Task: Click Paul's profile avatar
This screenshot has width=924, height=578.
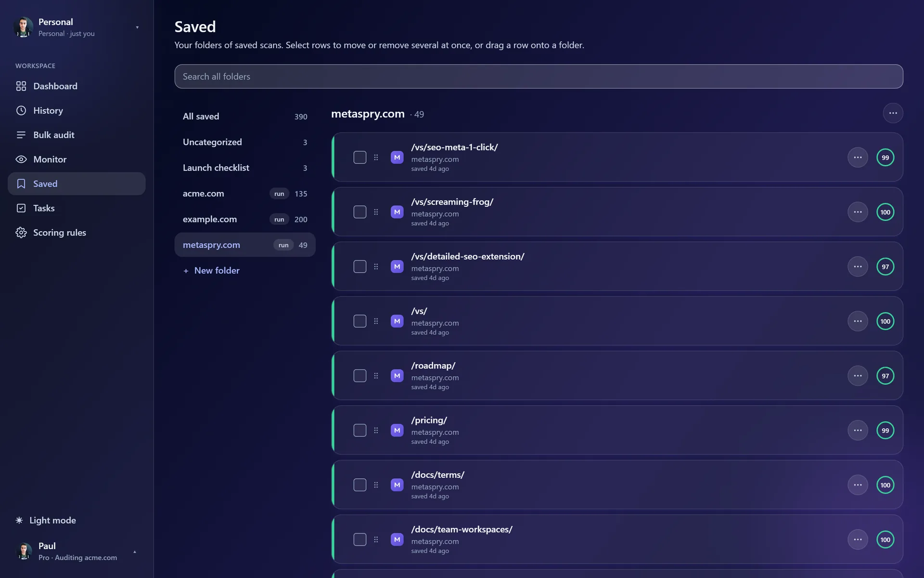Action: click(24, 551)
